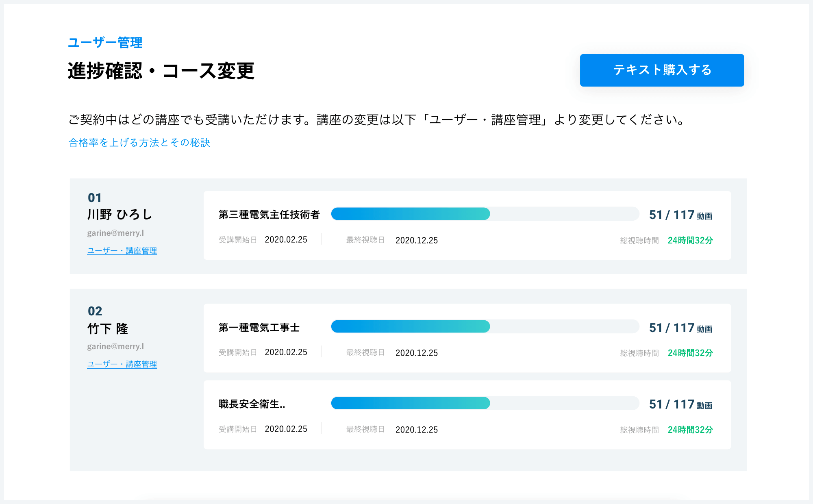Click last viewed 2020.12.25 for 職長安全衛生..
The height and width of the screenshot is (504, 813).
(417, 430)
